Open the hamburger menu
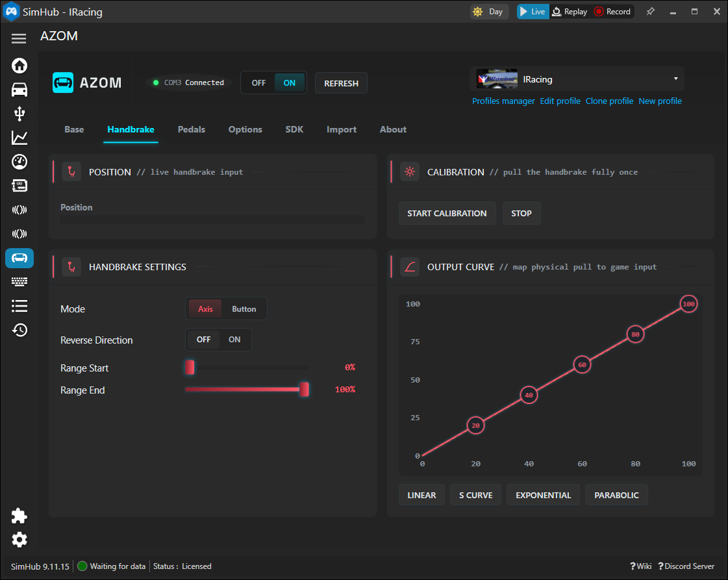This screenshot has height=580, width=728. (x=19, y=38)
